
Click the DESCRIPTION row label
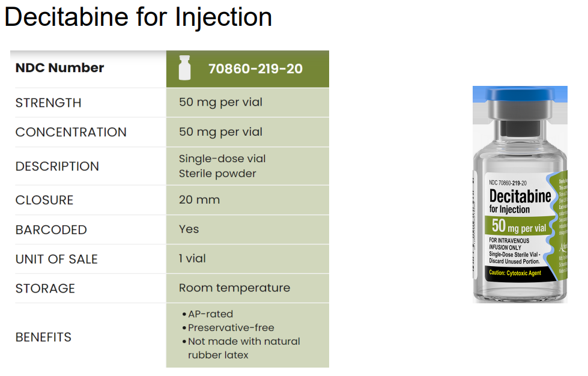tap(57, 166)
